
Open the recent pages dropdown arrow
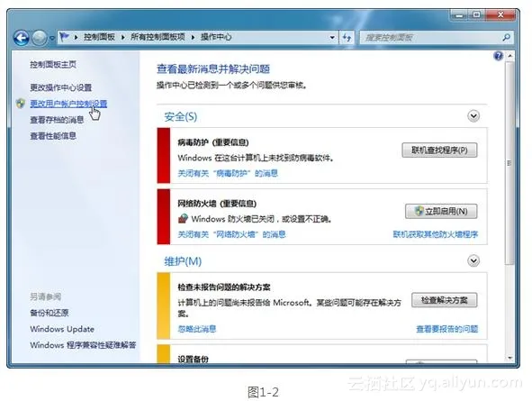(52, 38)
